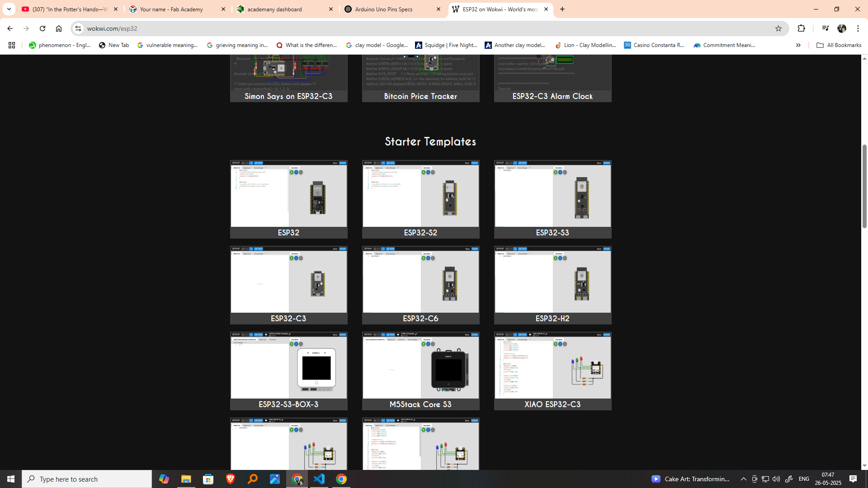
Task: Click the scrollbar down arrow
Action: click(x=864, y=466)
